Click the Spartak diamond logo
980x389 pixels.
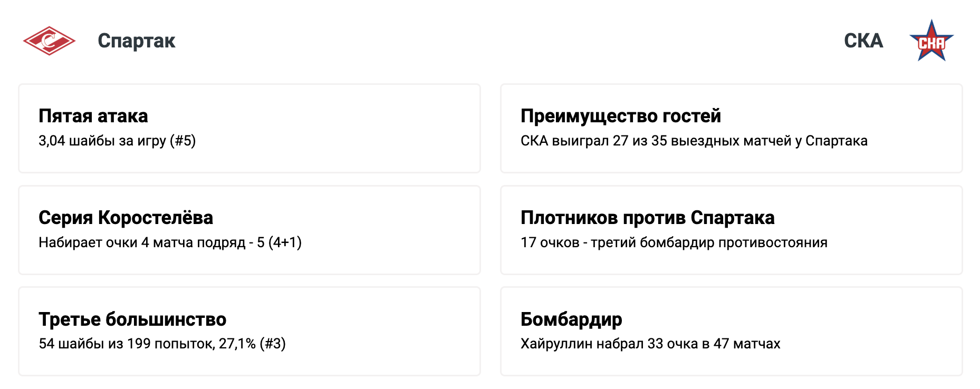point(49,41)
